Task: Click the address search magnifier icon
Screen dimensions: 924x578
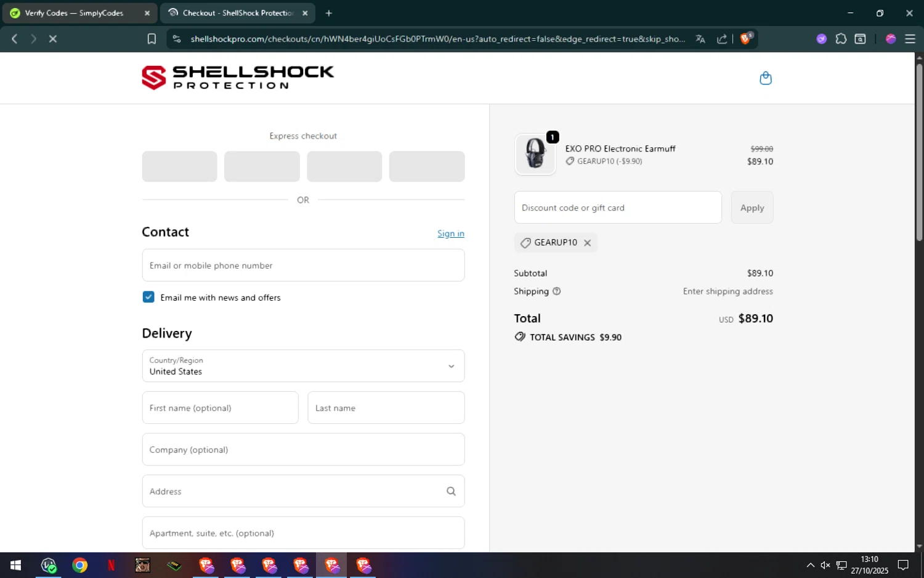Action: [451, 491]
